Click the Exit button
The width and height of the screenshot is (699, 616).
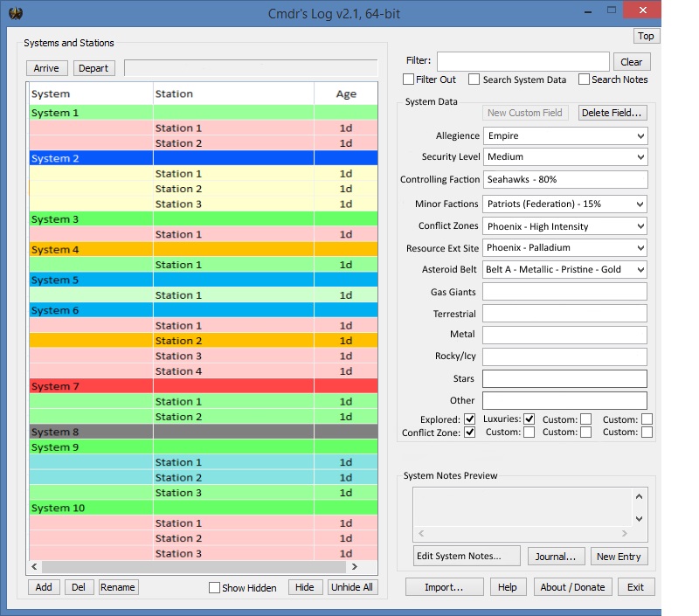(x=636, y=587)
